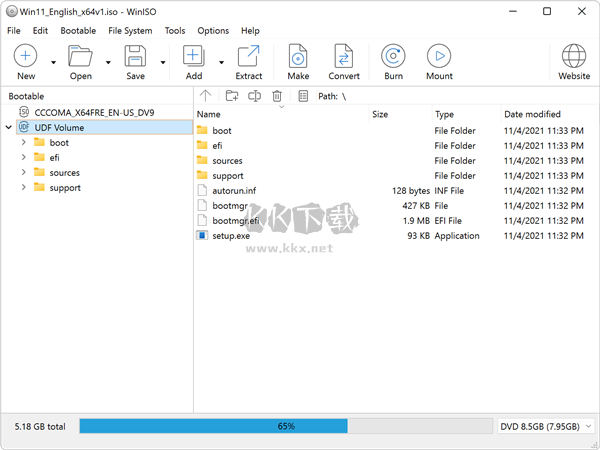Open the Options menu

tap(213, 31)
